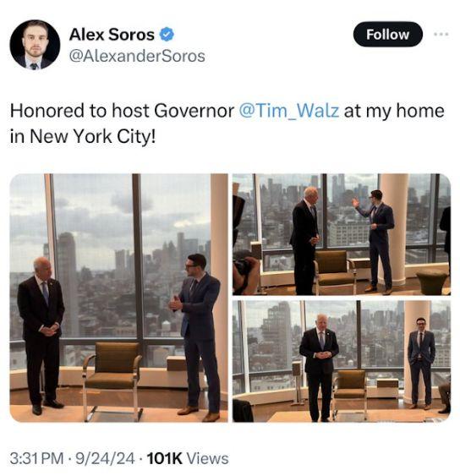Click the @AlexanderSoros handle
Screen dimensions: 460x476
click(x=137, y=56)
